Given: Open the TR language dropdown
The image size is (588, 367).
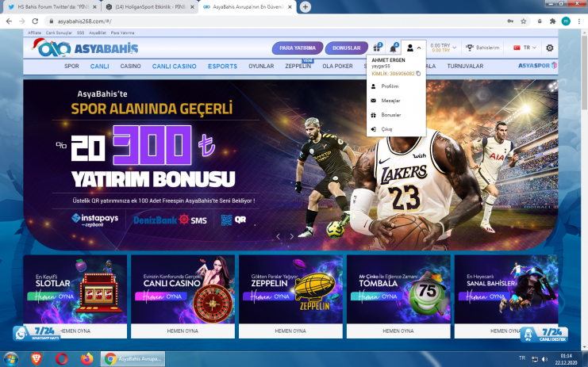Looking at the screenshot, I should pyautogui.click(x=525, y=48).
